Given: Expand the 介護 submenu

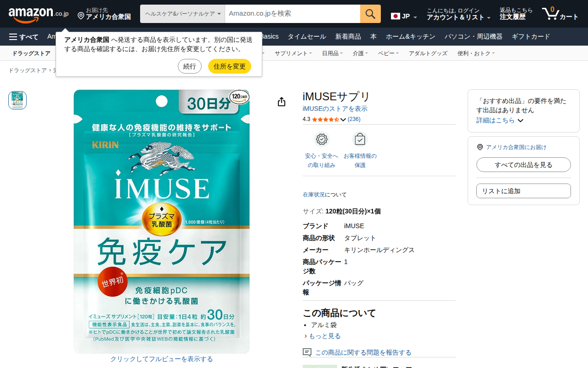Looking at the screenshot, I should [360, 53].
